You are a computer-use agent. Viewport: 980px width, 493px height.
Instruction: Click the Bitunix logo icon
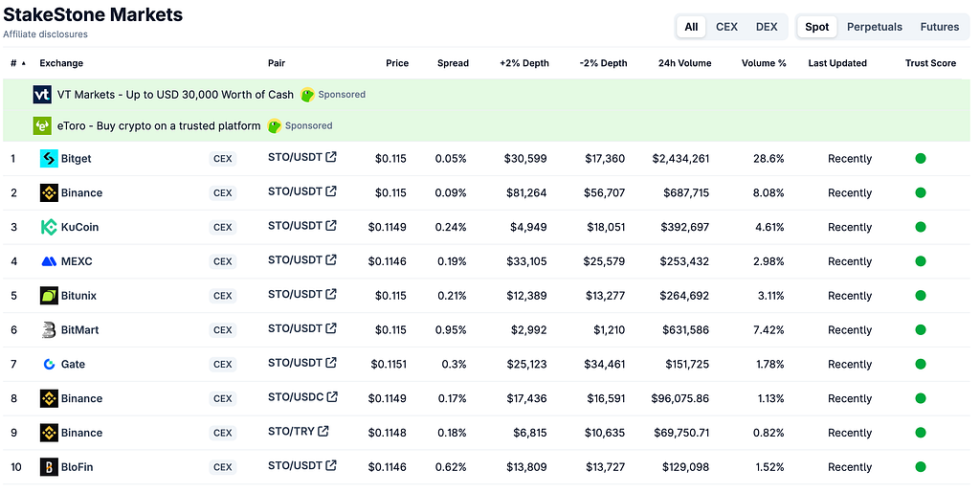click(x=49, y=296)
